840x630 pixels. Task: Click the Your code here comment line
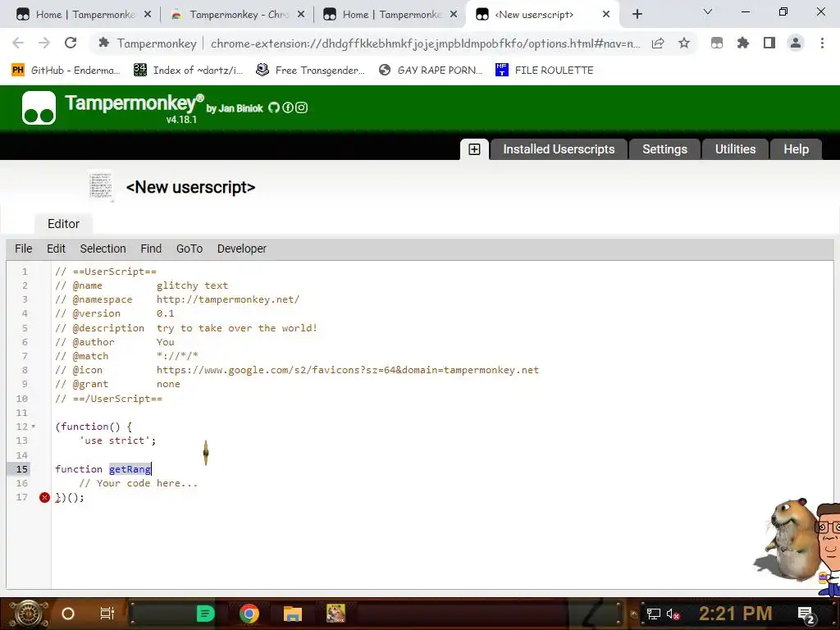(138, 483)
